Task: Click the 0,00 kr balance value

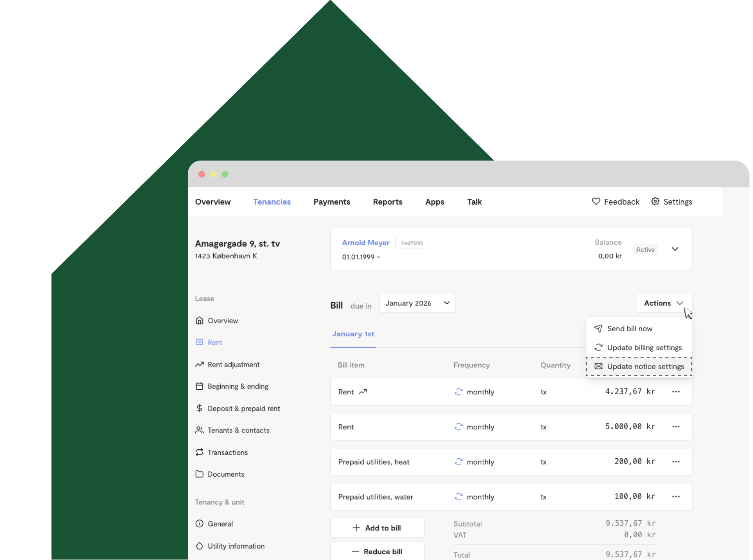Action: pyautogui.click(x=610, y=256)
